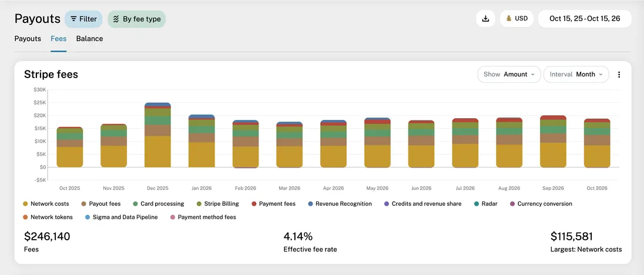
Task: Toggle Revenue Recognition legend entry
Action: click(x=340, y=203)
